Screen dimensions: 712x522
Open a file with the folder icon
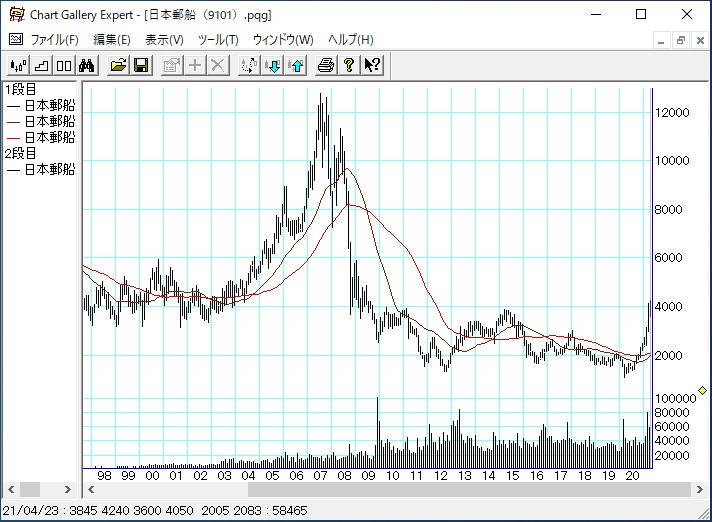118,66
